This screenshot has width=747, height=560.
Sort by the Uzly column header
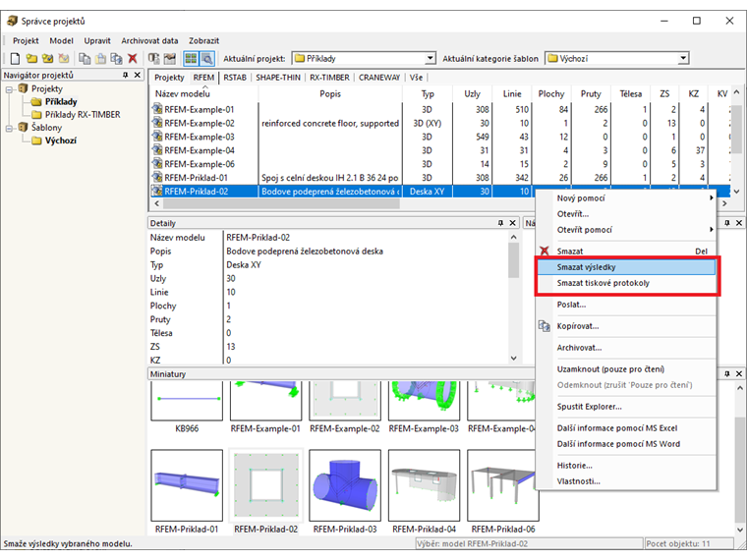(x=472, y=93)
